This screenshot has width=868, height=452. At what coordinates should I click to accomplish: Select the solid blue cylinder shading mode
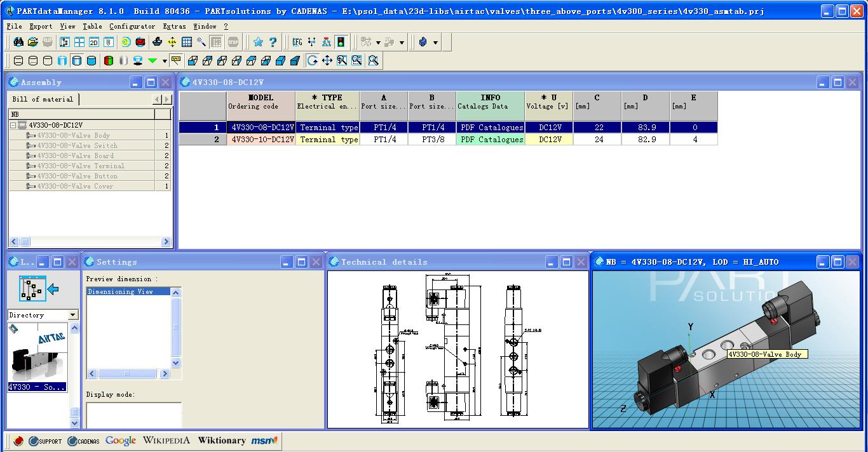click(91, 60)
